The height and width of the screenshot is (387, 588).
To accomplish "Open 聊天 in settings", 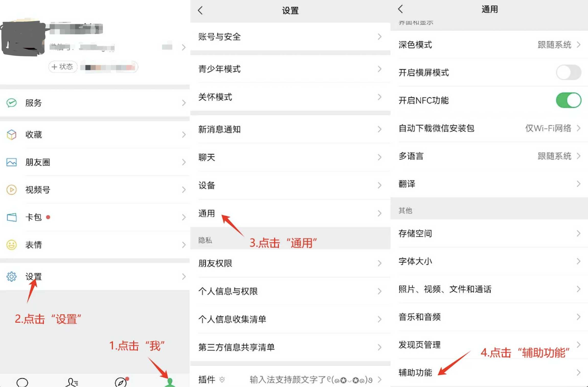I will (290, 157).
